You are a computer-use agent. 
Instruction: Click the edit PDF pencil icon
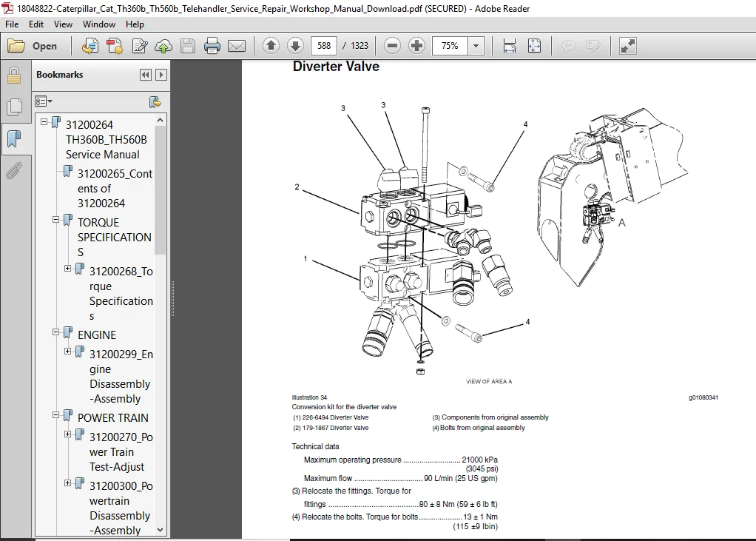click(139, 46)
